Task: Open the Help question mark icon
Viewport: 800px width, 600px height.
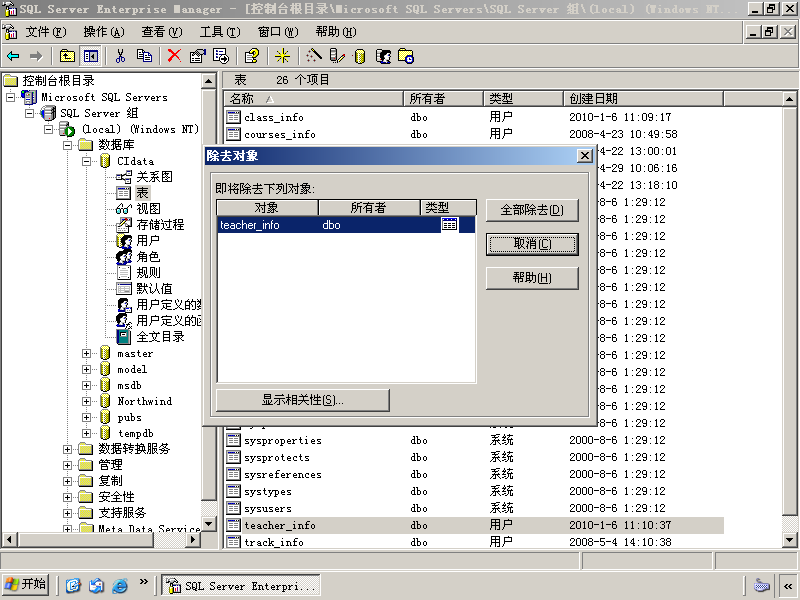Action: [x=252, y=56]
